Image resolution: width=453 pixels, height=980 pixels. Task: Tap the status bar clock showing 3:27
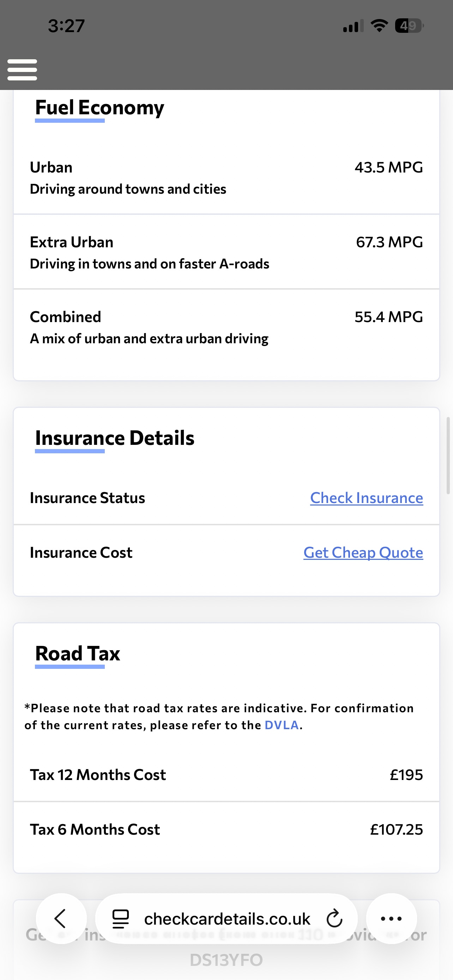click(66, 26)
